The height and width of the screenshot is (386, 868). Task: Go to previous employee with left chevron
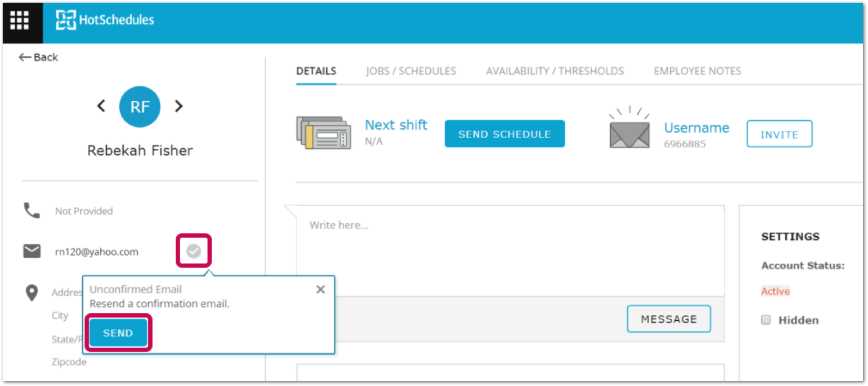101,106
